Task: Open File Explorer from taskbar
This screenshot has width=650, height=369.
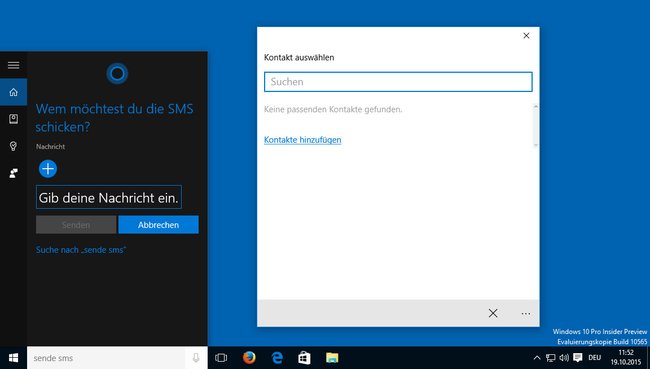Action: [x=332, y=357]
